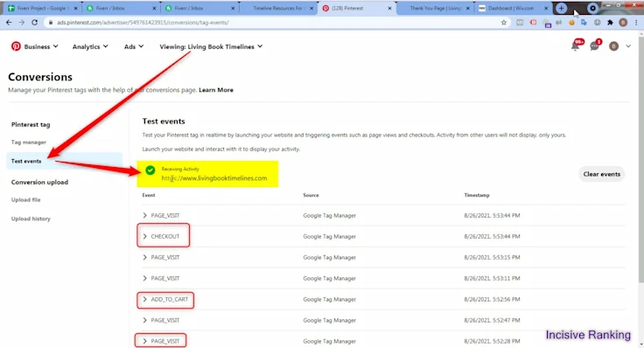Switch to Thank You Page tab

[435, 8]
